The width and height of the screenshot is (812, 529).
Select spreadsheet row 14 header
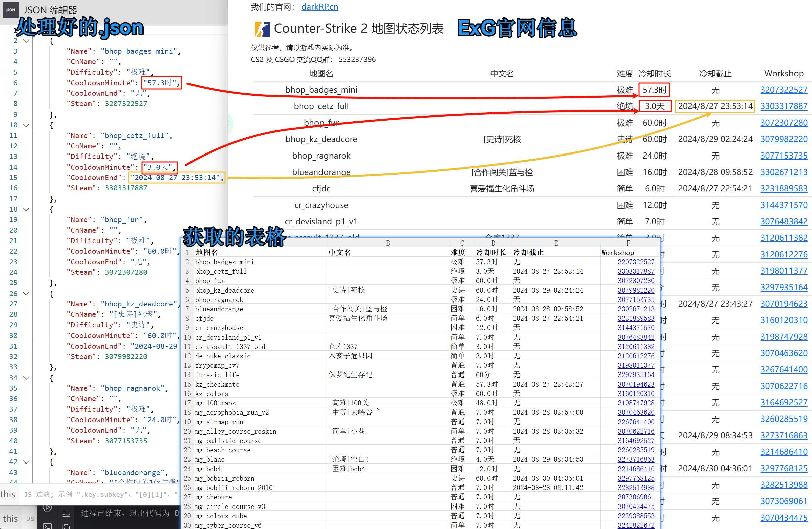[187, 375]
